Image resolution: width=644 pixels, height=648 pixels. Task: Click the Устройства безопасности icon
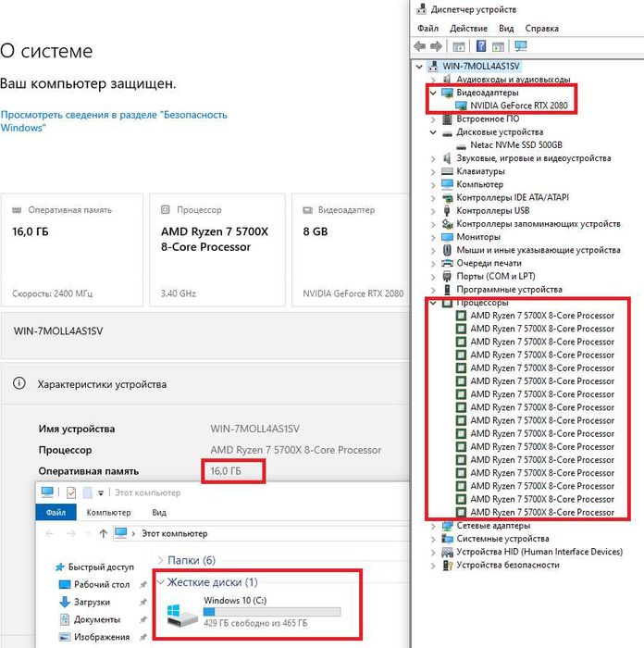tap(447, 565)
